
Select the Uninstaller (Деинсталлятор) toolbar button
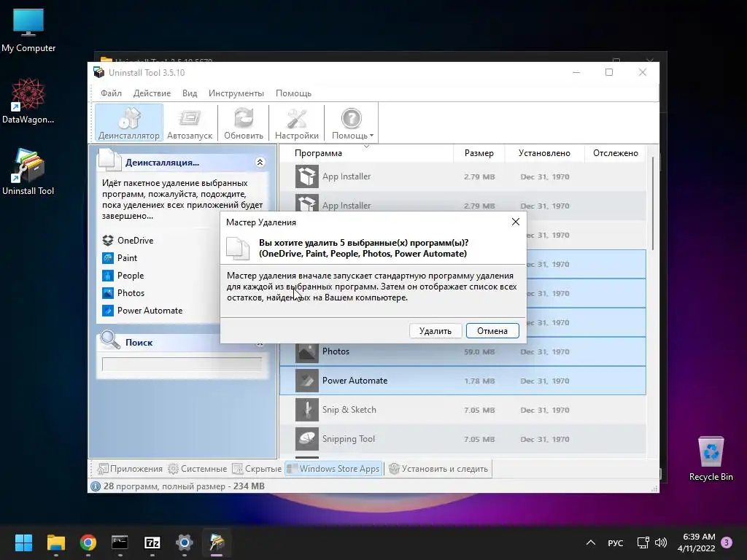coord(128,123)
